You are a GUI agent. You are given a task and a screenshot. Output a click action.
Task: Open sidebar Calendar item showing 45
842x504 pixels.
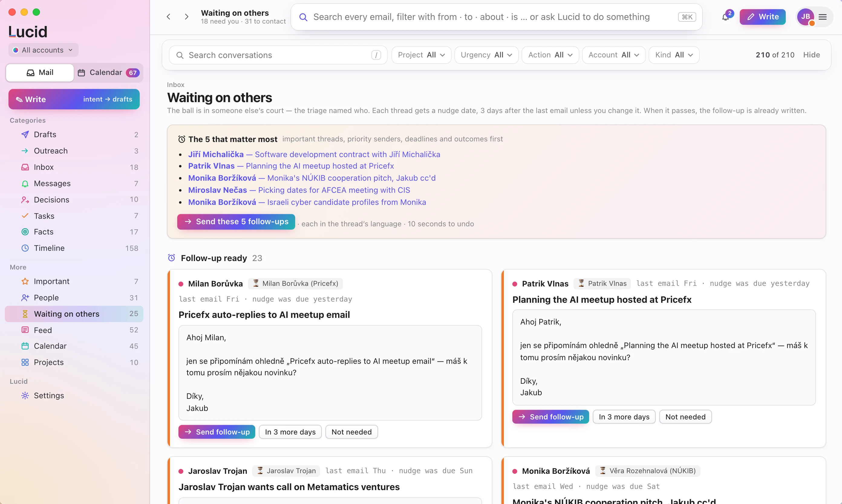click(x=74, y=346)
